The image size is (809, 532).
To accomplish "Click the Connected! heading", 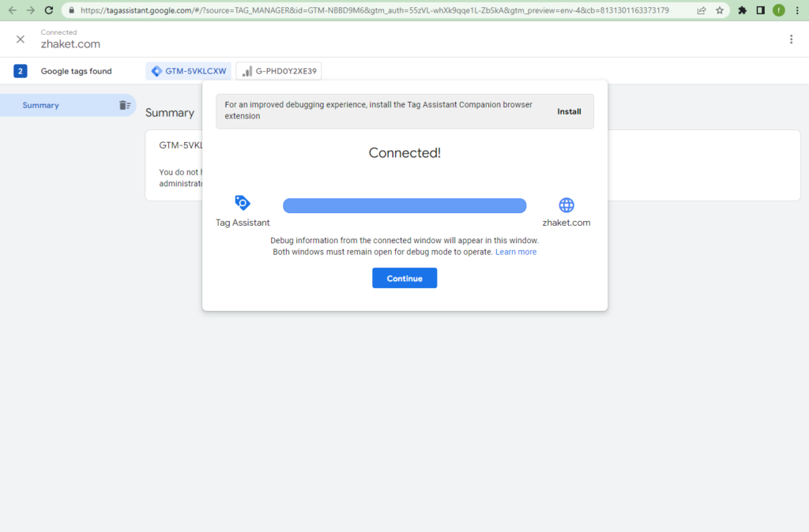I will click(404, 153).
